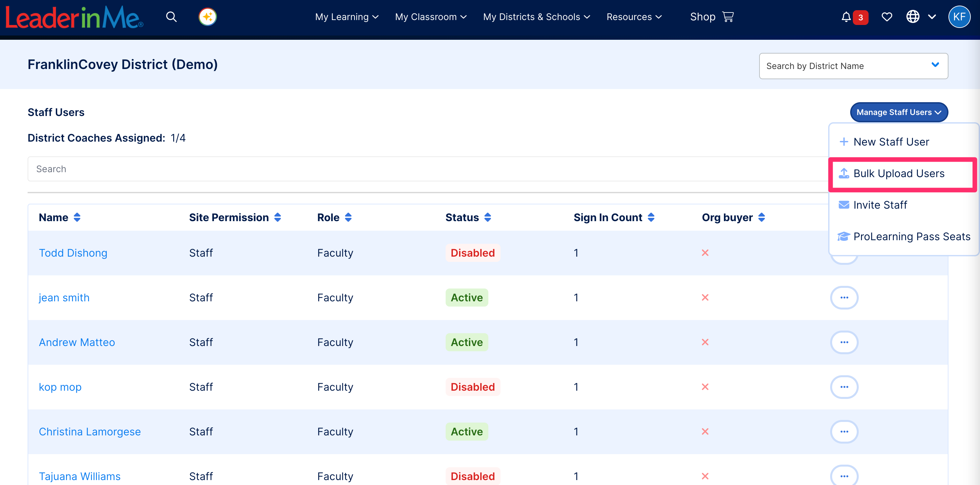Image resolution: width=980 pixels, height=485 pixels.
Task: View notifications bell icon
Action: [x=846, y=17]
